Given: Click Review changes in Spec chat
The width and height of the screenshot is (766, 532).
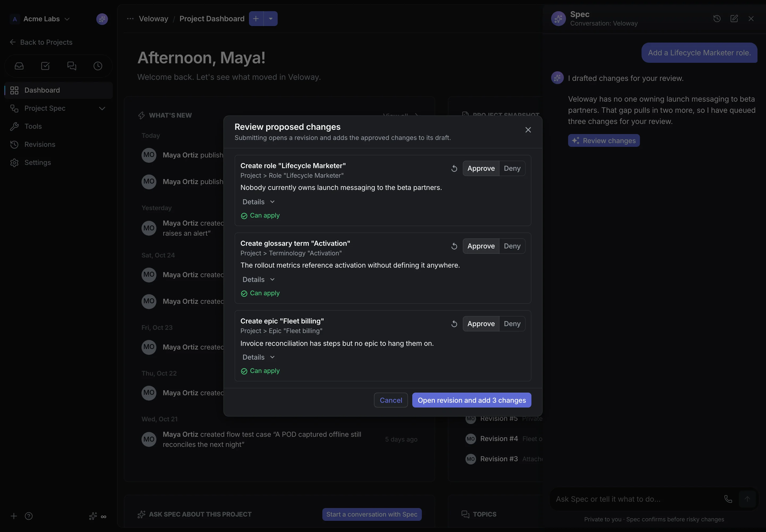Looking at the screenshot, I should point(604,141).
